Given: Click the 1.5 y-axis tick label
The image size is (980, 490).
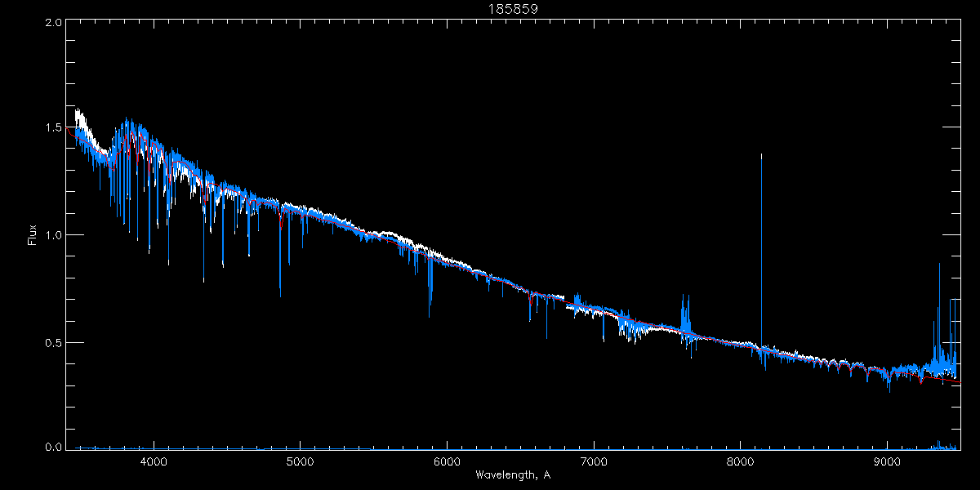Looking at the screenshot, I should click(54, 129).
